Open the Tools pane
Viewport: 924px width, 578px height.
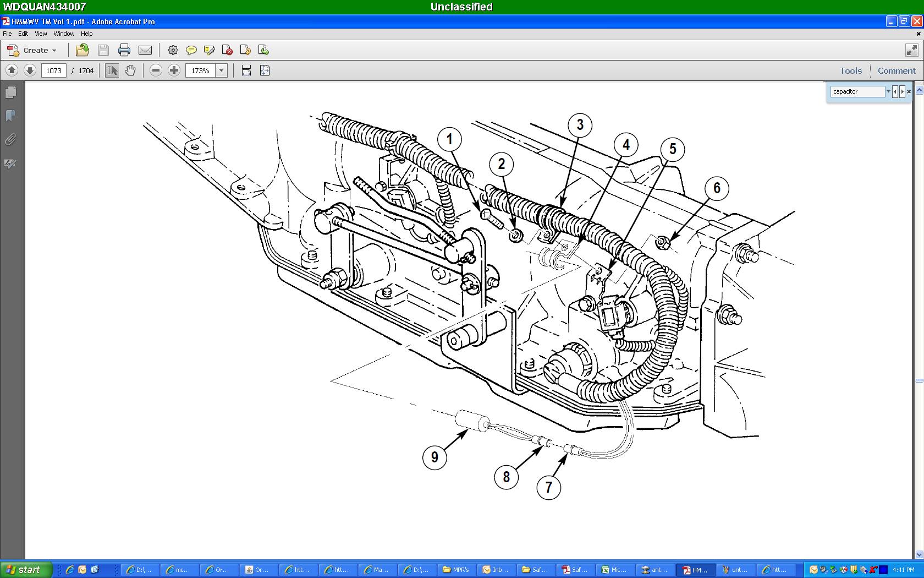[x=850, y=70]
